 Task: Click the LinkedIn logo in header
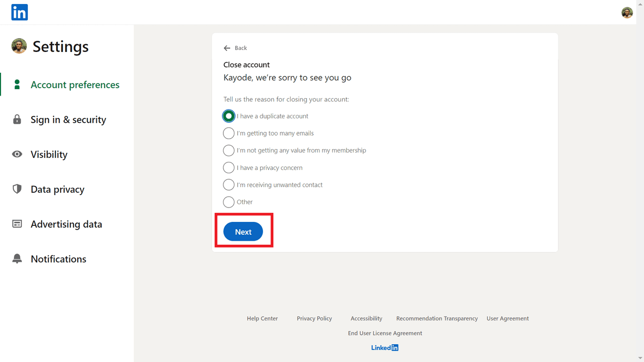pos(19,12)
